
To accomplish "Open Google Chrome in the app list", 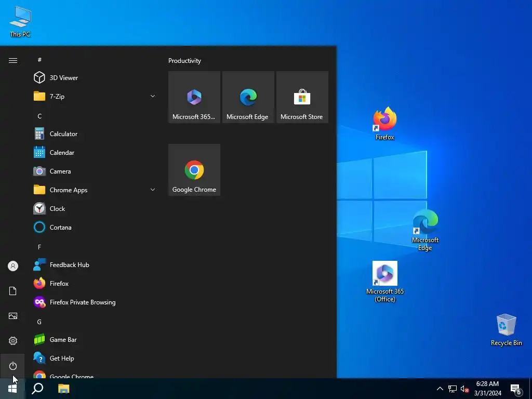I will coord(95,374).
